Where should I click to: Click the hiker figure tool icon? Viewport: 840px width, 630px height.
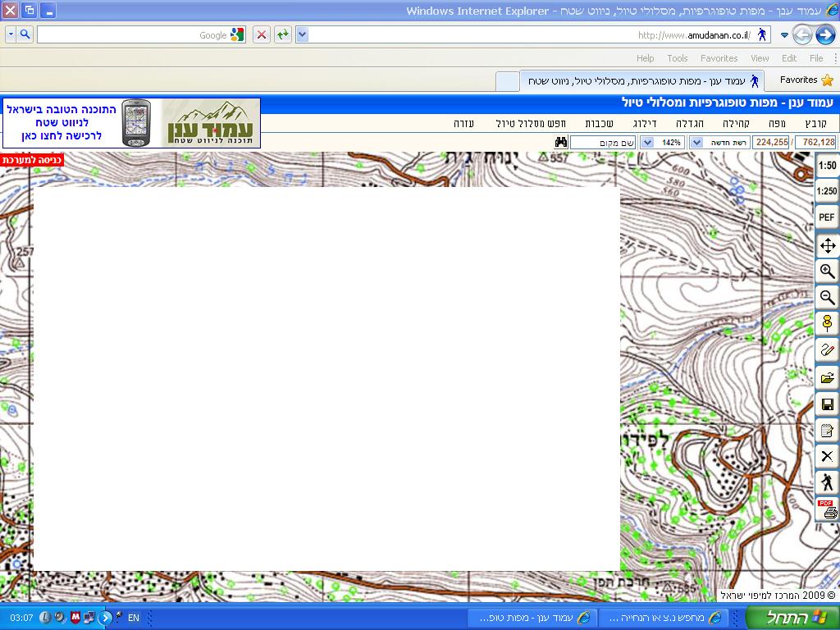click(827, 482)
